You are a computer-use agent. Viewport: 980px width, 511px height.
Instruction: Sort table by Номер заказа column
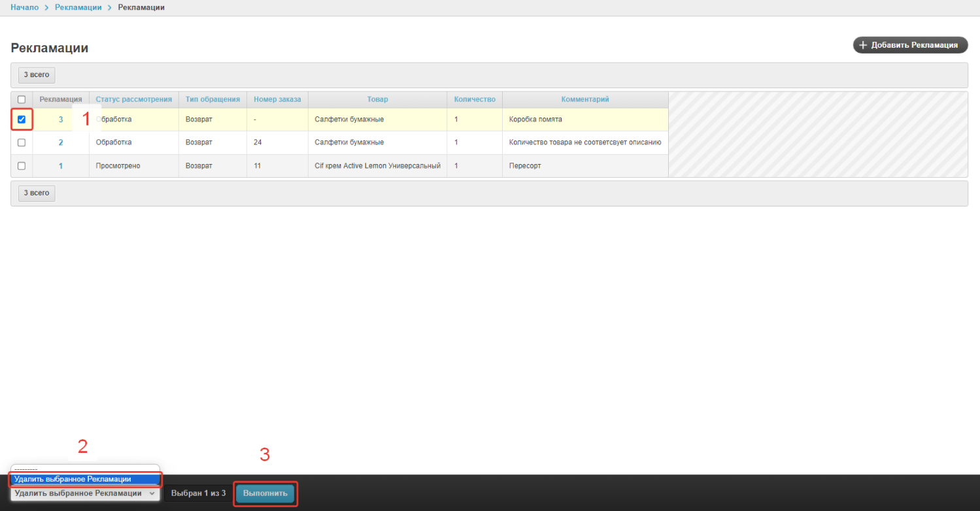pyautogui.click(x=277, y=99)
